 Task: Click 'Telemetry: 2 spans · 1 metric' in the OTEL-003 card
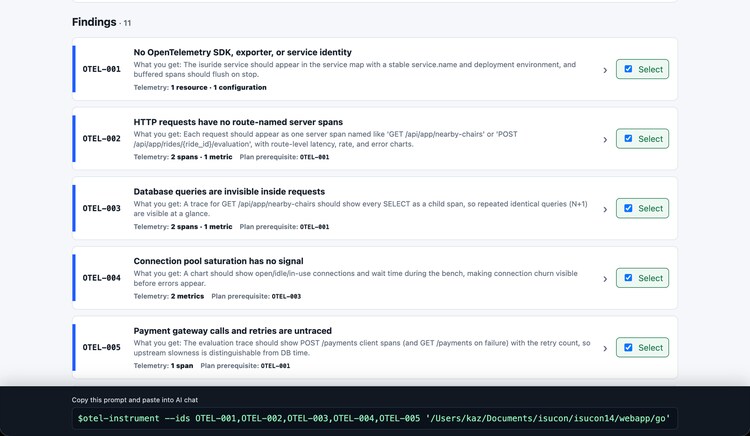pos(183,227)
